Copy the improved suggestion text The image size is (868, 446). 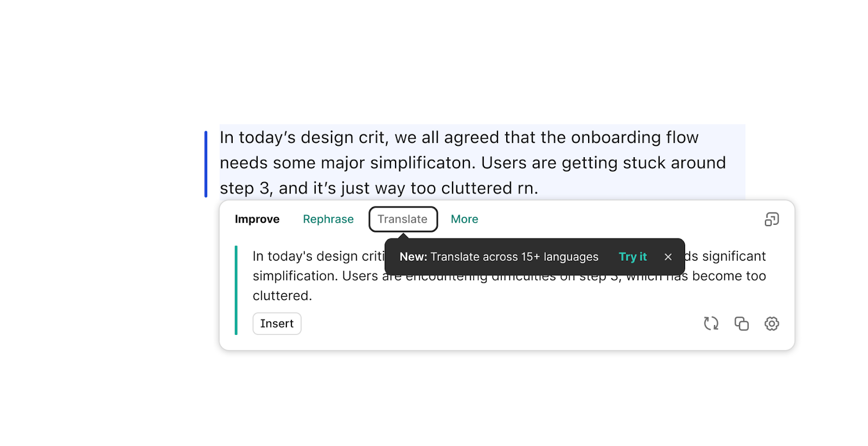click(x=741, y=324)
